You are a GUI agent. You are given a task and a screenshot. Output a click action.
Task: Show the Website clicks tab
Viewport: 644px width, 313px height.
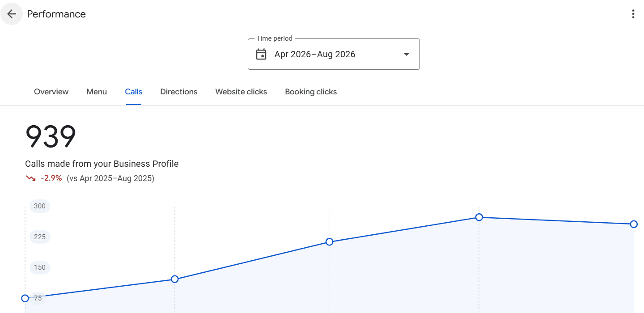241,92
